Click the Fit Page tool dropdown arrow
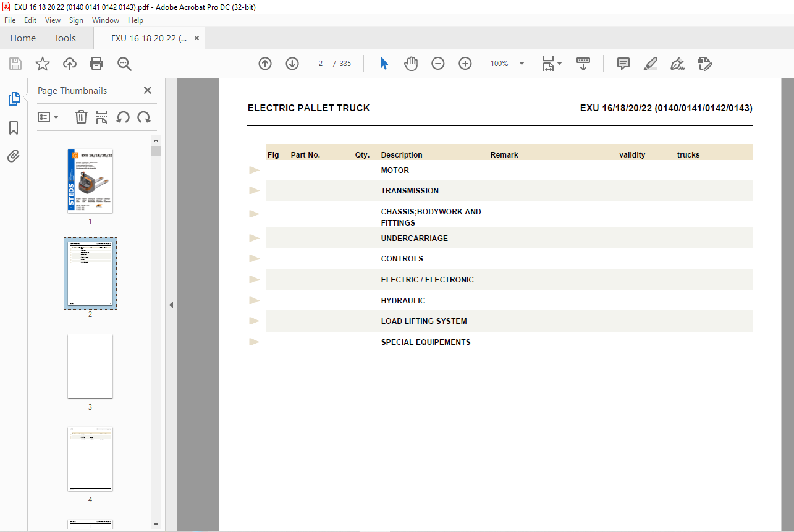Image resolution: width=794 pixels, height=532 pixels. (x=559, y=64)
